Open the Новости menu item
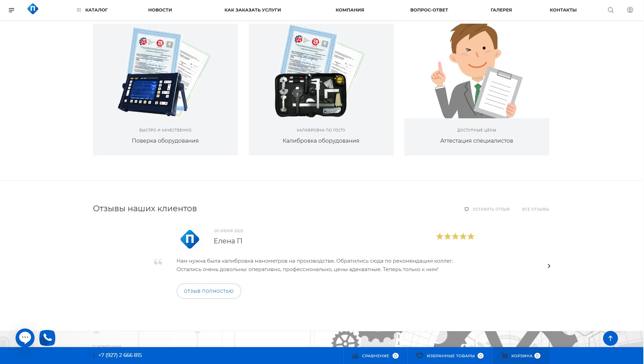644x364 pixels. 160,10
